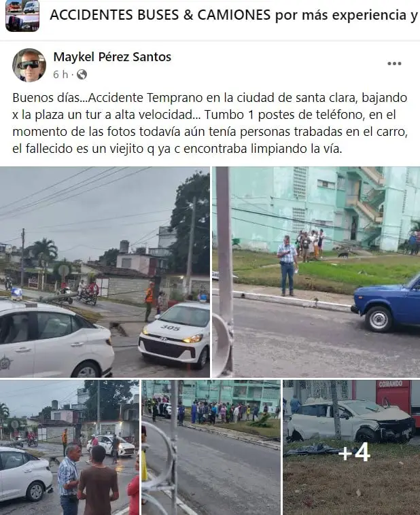Click the COMANDO fire truck label

coord(390,384)
